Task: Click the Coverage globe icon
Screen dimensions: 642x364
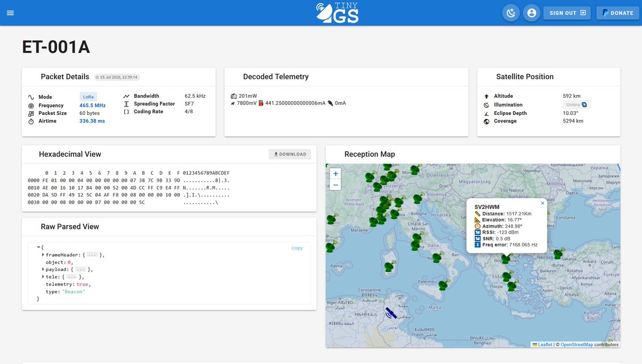Action: (x=486, y=121)
